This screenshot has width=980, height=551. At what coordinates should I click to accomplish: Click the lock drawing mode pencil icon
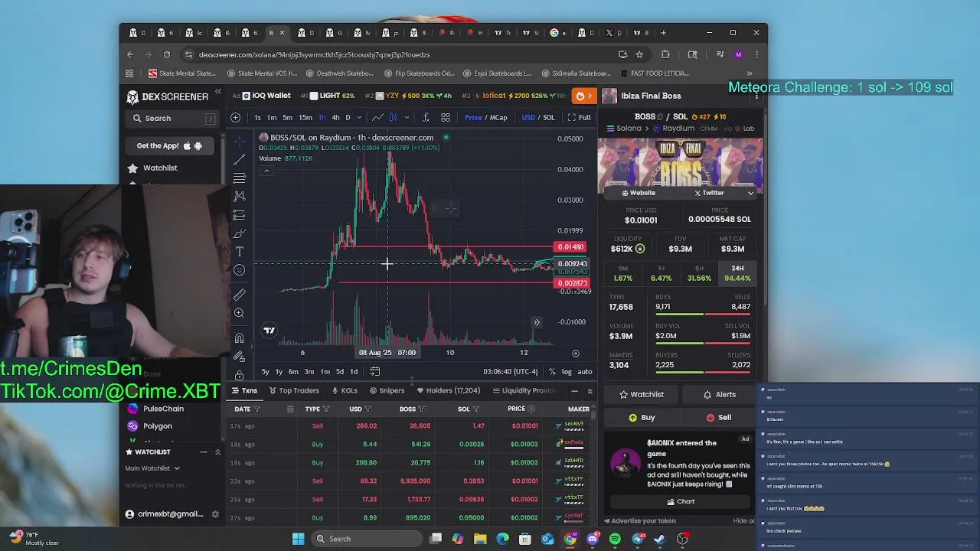(240, 357)
